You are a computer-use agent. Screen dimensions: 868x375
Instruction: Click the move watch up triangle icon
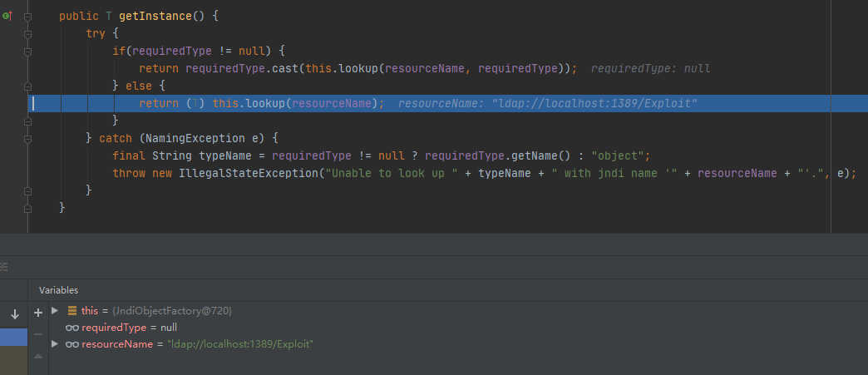[37, 356]
